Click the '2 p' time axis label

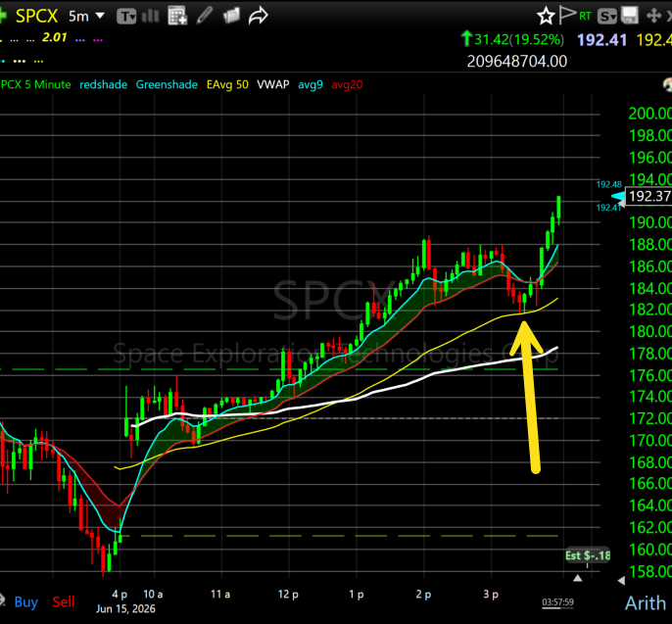pos(423,594)
